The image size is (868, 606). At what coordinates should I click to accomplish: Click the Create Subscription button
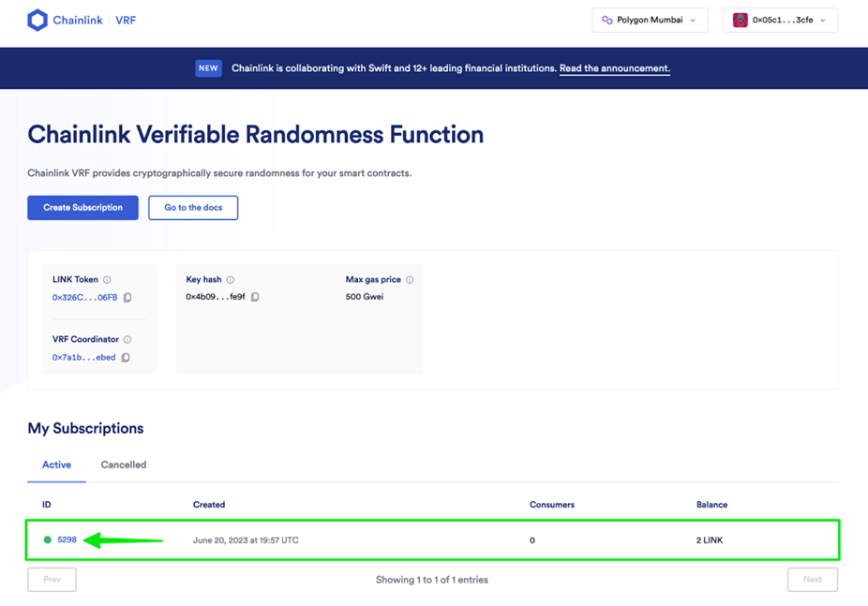83,207
